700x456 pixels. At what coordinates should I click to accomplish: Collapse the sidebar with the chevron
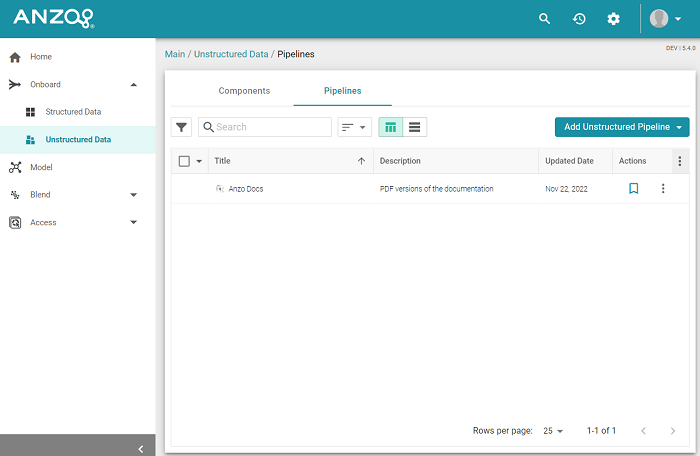(141, 449)
